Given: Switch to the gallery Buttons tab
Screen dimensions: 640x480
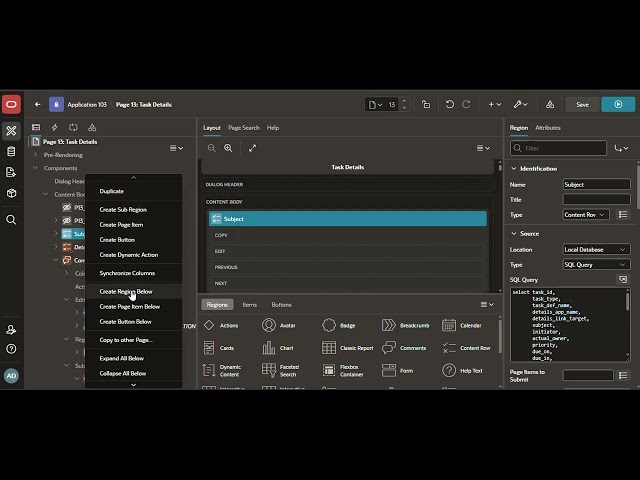Looking at the screenshot, I should coord(281,304).
